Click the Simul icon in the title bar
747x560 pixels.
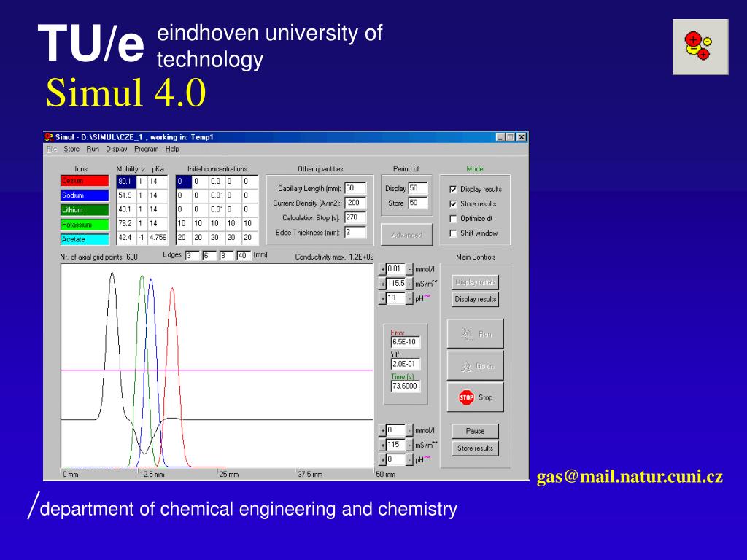[x=49, y=137]
